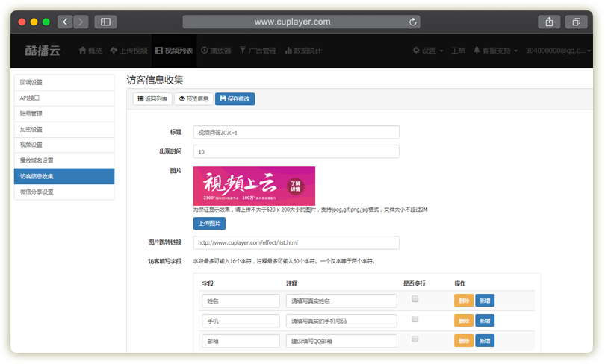Expand the 设置 settings dropdown

[428, 51]
